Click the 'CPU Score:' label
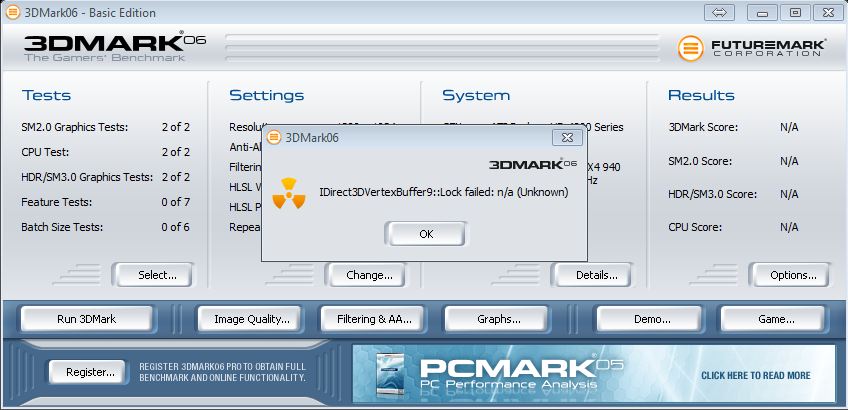 (695, 227)
